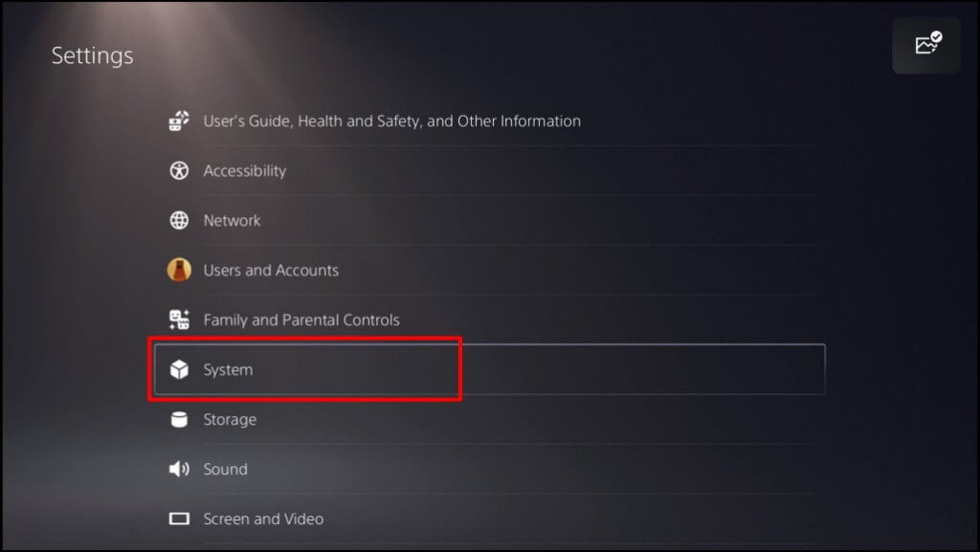Screen dimensions: 980x552
Task: Click the Family and Parental Controls icon
Action: tap(179, 320)
